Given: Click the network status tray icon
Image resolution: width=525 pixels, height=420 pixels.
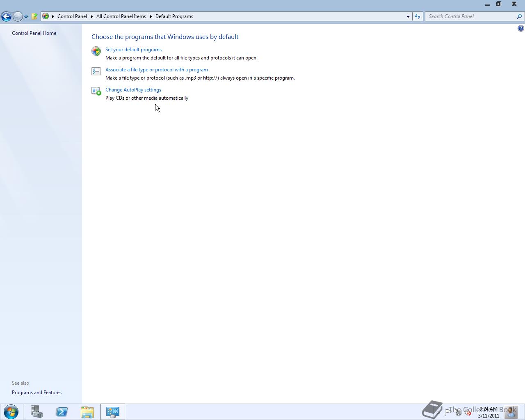Looking at the screenshot, I should tap(458, 412).
